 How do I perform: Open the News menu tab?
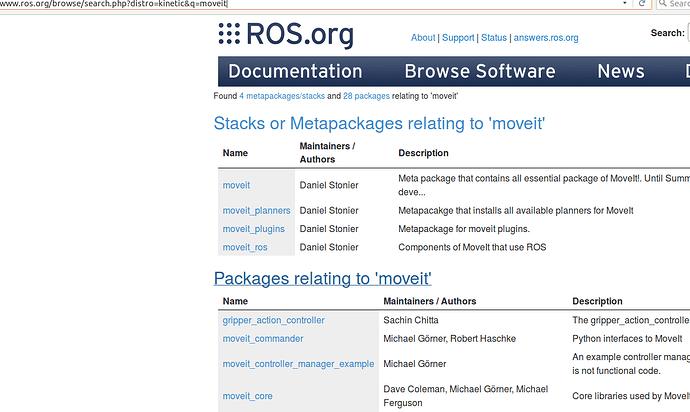click(x=621, y=71)
